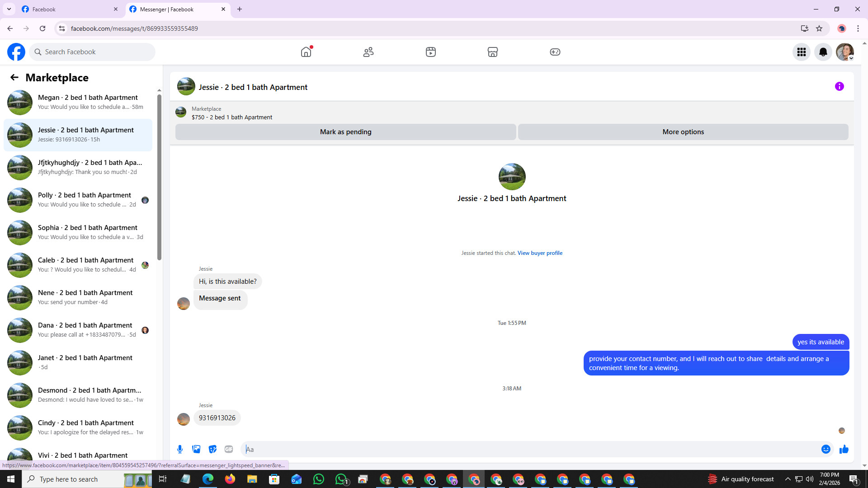Click More options for the listing

[x=683, y=132]
